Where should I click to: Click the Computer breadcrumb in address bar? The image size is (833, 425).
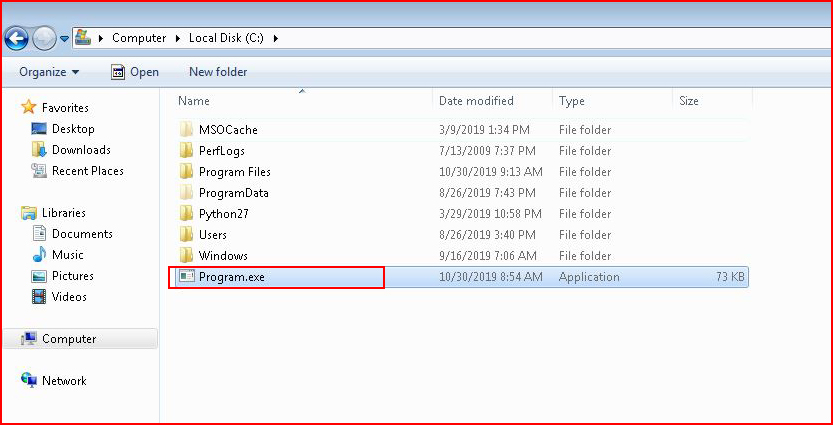tap(139, 38)
